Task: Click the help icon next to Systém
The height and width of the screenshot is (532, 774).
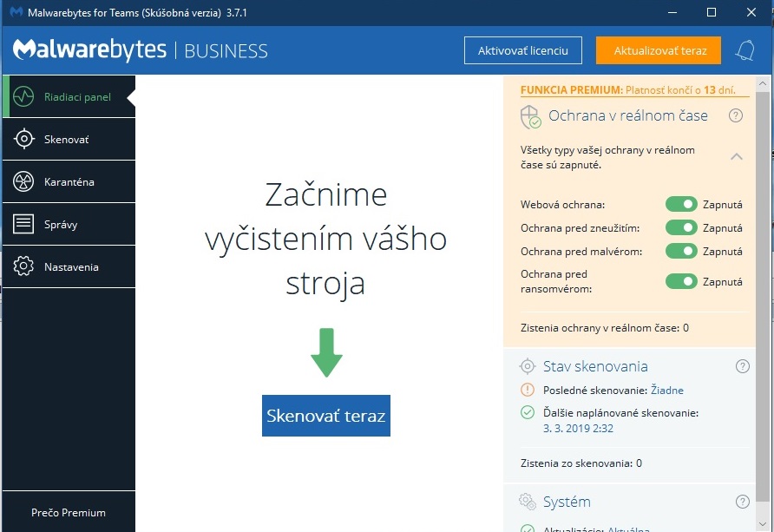Action: click(x=742, y=502)
